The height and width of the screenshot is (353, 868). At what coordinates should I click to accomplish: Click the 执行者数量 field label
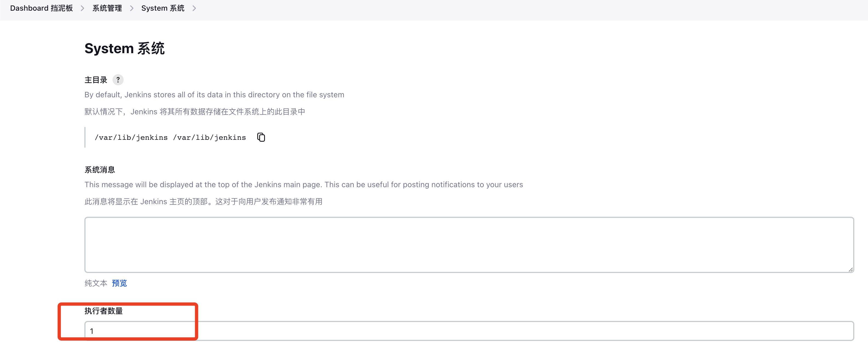pos(104,311)
